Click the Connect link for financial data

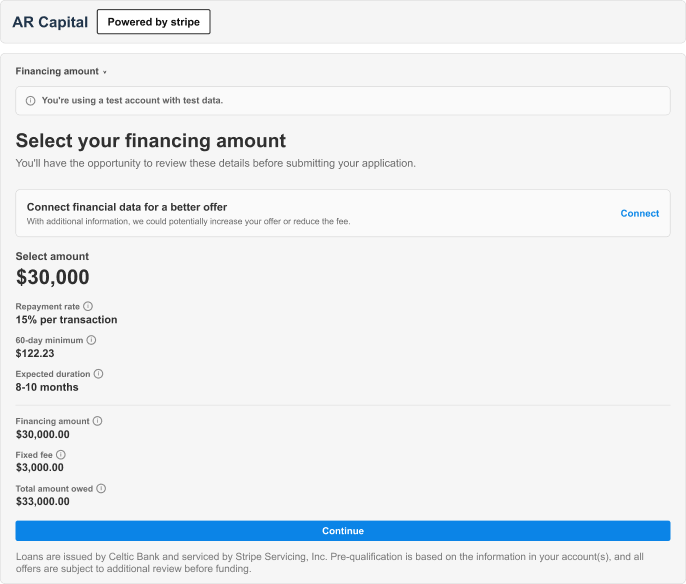coord(639,213)
